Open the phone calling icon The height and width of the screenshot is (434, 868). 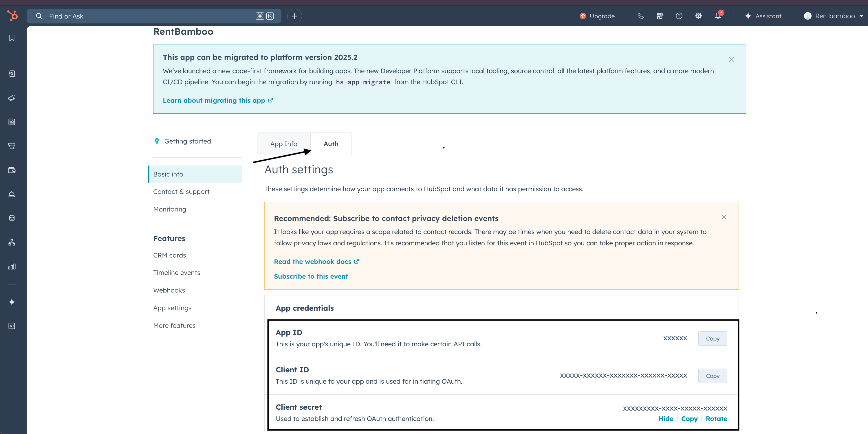[x=640, y=16]
